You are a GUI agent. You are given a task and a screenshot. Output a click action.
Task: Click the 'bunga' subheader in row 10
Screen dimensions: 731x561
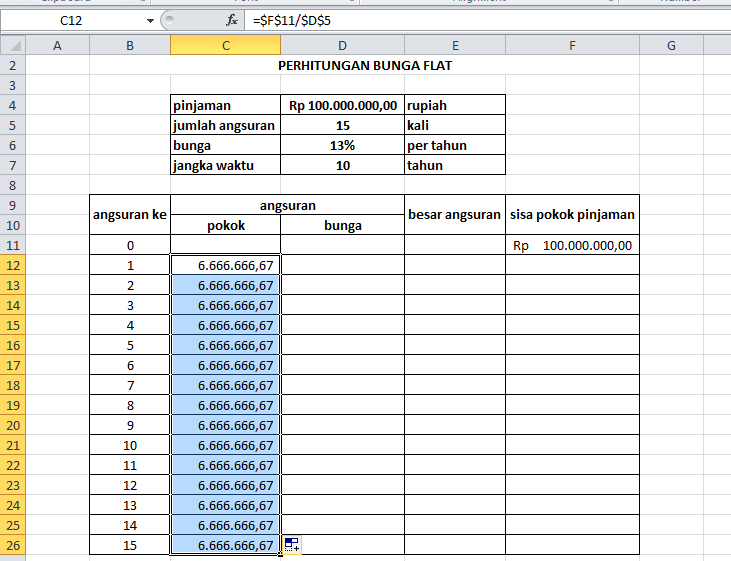[x=342, y=225]
